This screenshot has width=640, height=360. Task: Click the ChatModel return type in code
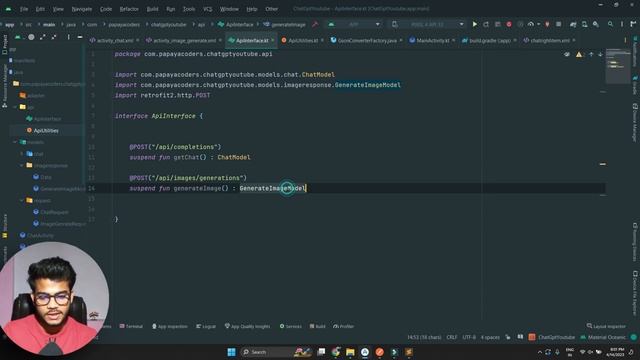[x=234, y=157]
